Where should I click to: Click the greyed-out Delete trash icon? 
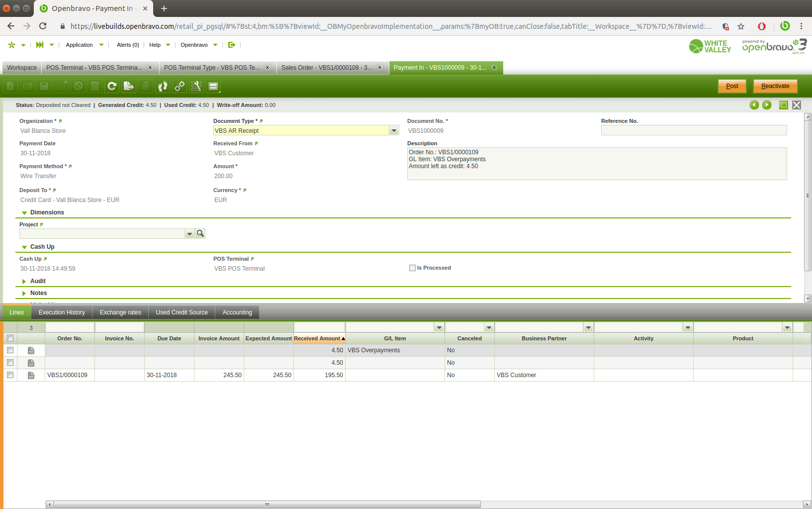(95, 86)
